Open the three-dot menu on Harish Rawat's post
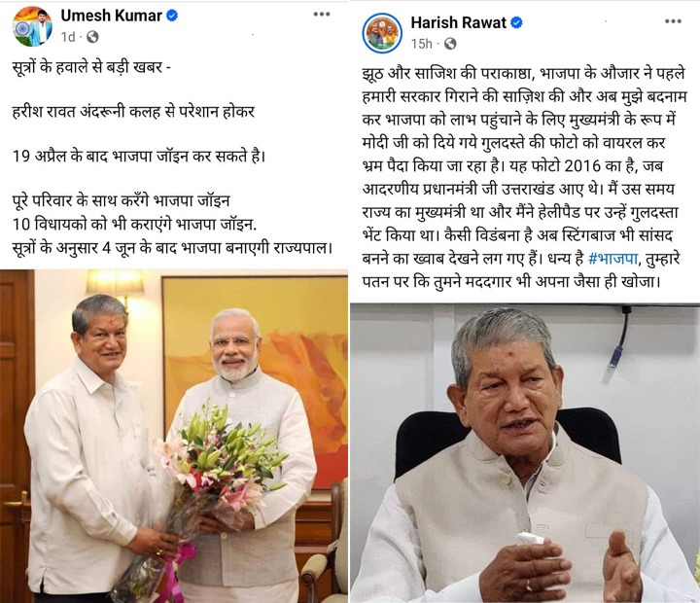Screen dimensions: 700x603 673,21
